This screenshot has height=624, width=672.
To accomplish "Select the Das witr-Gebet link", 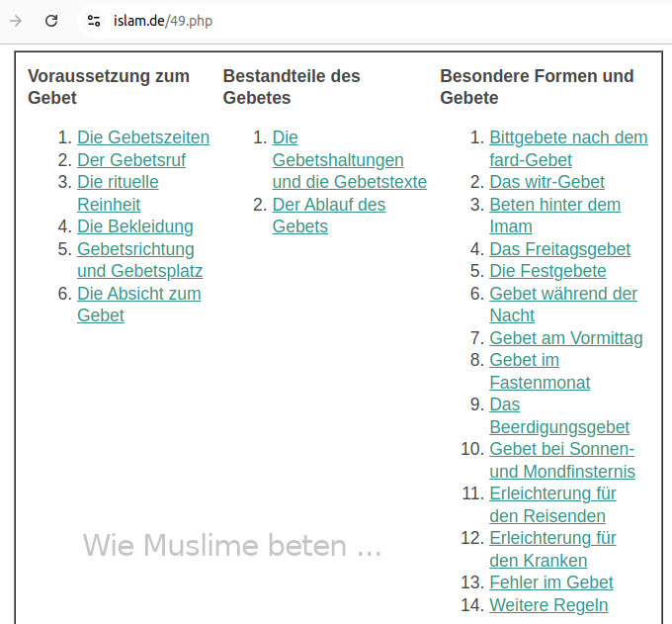I will (x=546, y=182).
